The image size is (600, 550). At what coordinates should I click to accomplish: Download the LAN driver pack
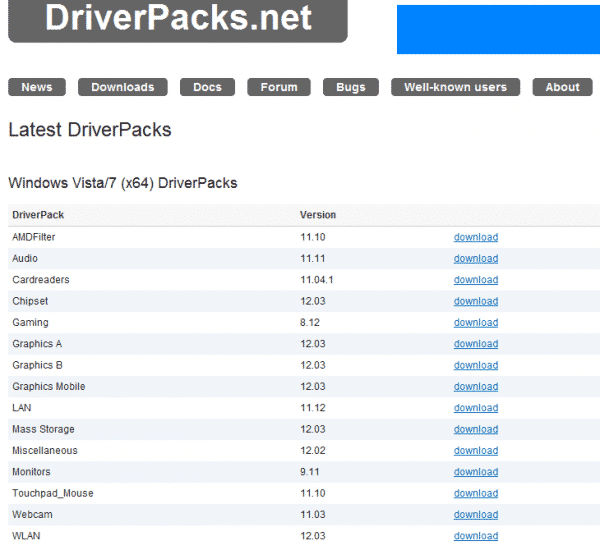click(x=475, y=408)
